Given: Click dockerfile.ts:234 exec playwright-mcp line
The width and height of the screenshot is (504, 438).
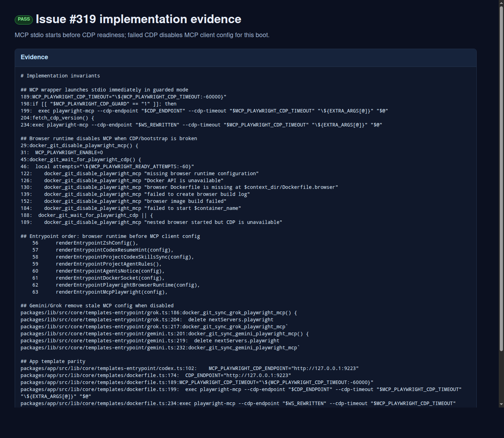Looking at the screenshot, I should (x=238, y=404).
